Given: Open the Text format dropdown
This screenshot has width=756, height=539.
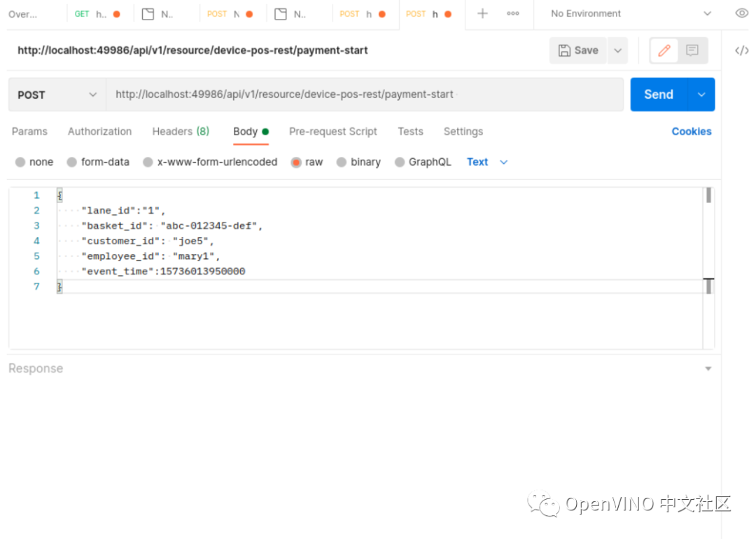Looking at the screenshot, I should [x=487, y=162].
